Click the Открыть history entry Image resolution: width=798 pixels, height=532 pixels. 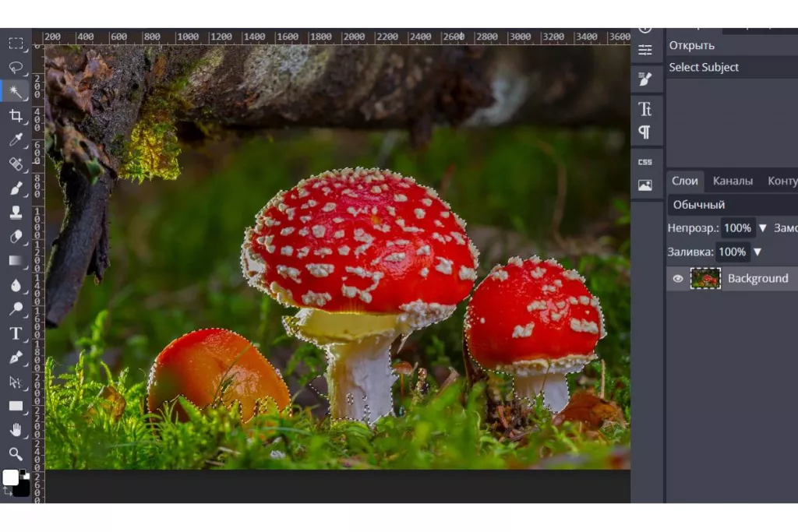(691, 45)
